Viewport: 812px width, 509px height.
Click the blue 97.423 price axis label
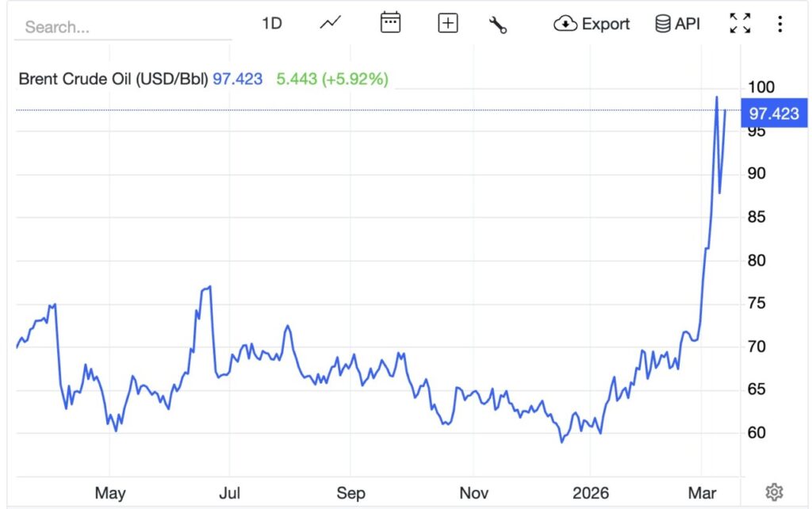[773, 113]
